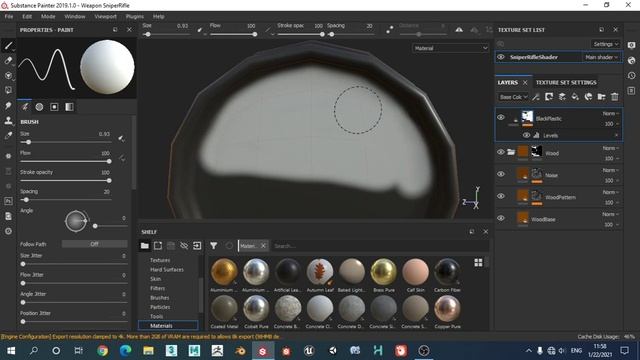The width and height of the screenshot is (640, 360).
Task: Select Brushes category in Shelf
Action: click(159, 298)
